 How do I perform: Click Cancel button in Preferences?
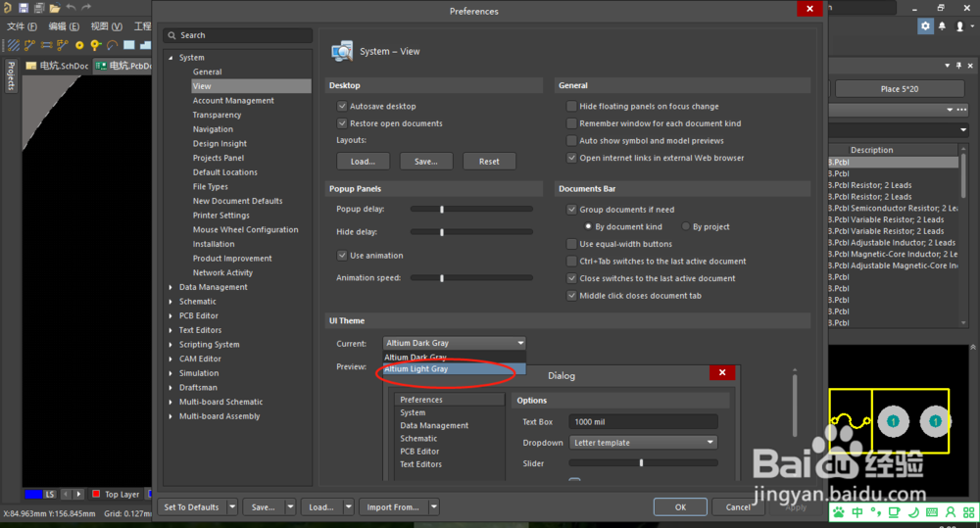738,506
